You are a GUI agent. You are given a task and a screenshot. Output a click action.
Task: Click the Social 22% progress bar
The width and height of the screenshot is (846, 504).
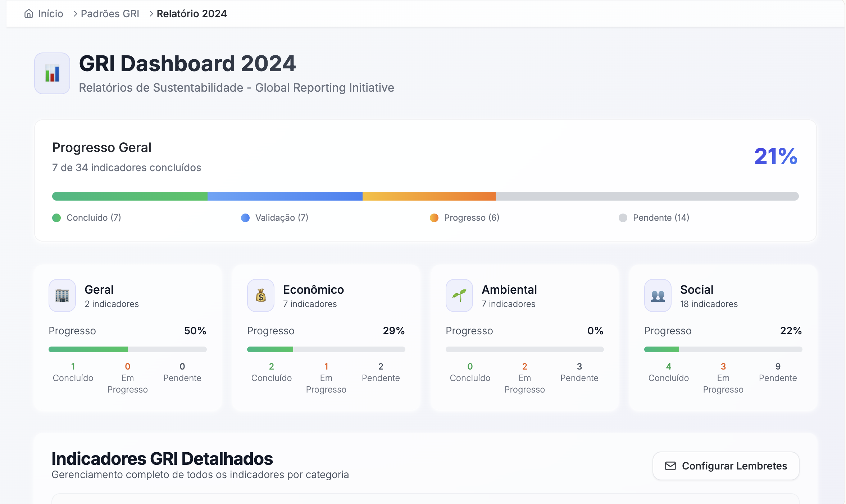click(723, 349)
